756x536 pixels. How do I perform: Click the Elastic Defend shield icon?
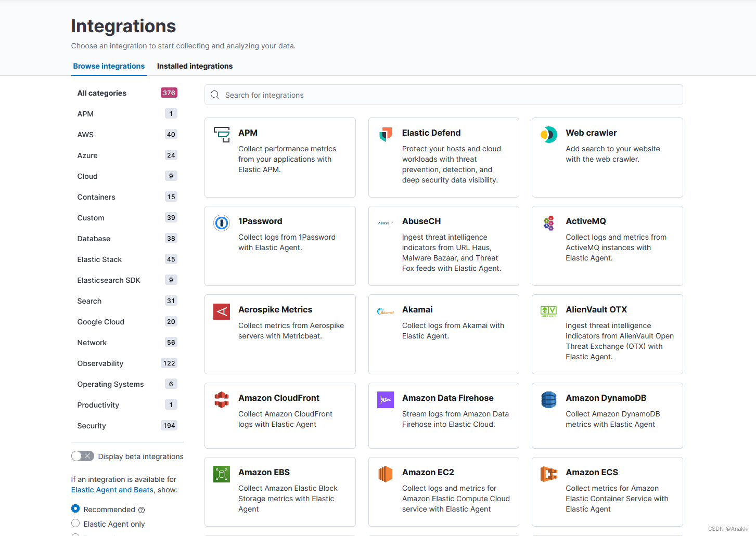386,135
